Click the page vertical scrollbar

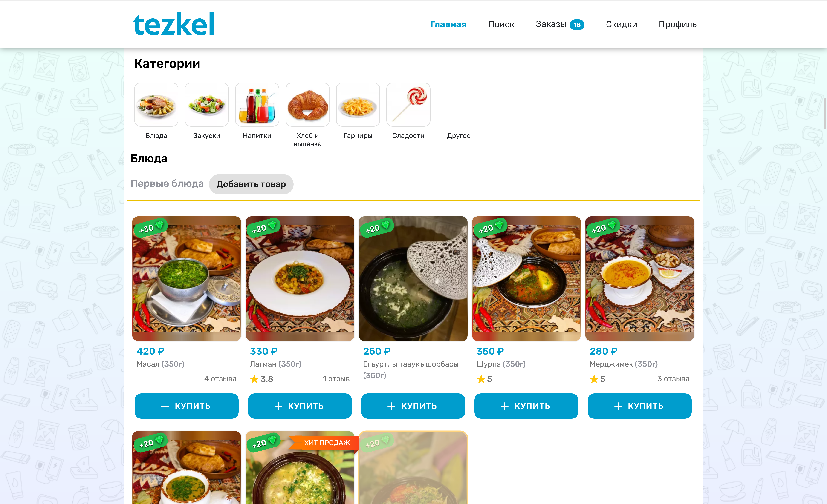tap(825, 113)
